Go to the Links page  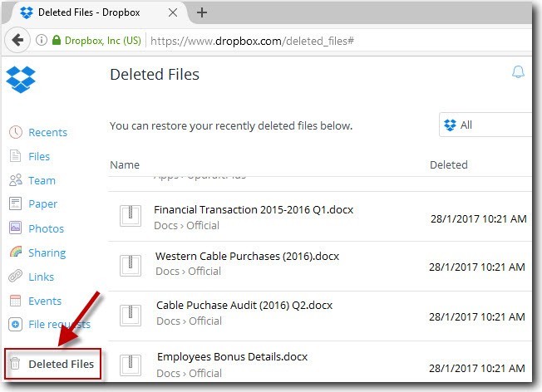click(x=41, y=277)
